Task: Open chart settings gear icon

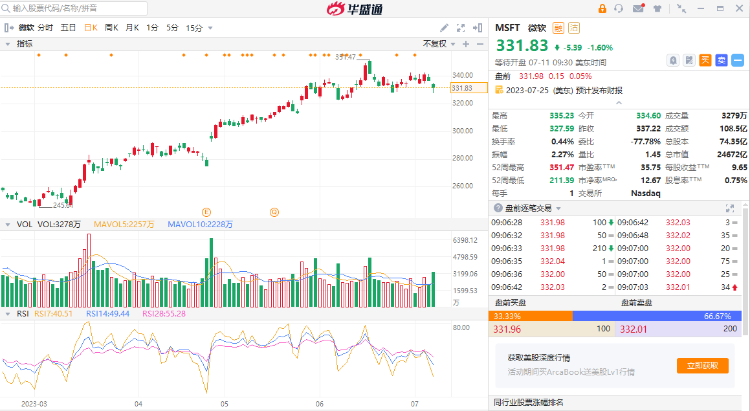Action: (x=461, y=27)
